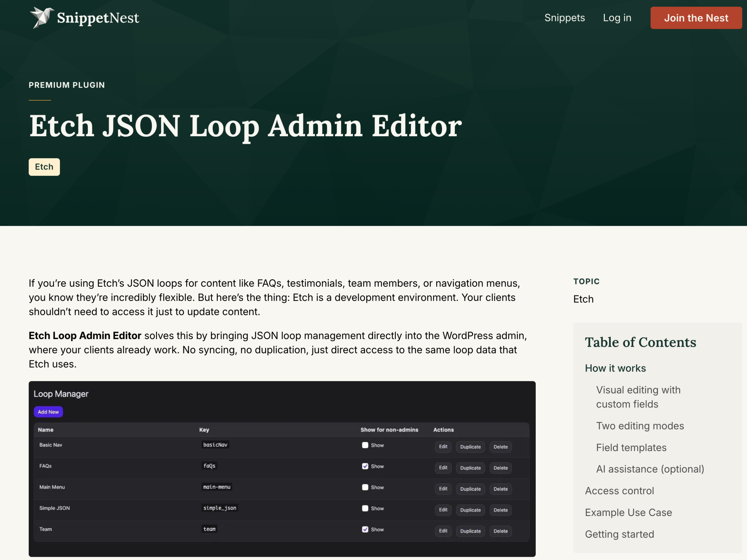Viewport: 747px width, 560px height.
Task: Open the How it works section
Action: [615, 368]
